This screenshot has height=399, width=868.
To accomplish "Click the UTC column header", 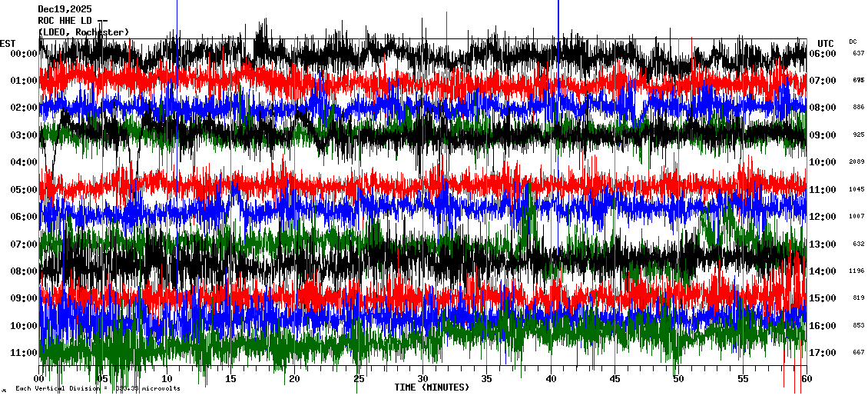I will pos(826,43).
